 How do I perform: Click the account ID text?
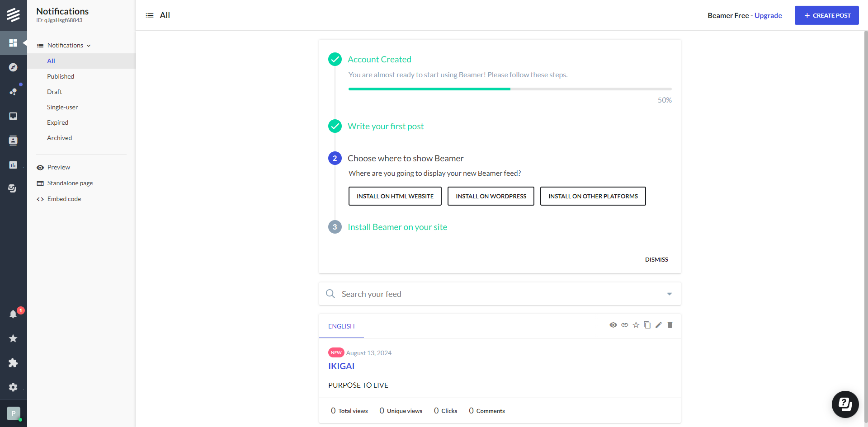coord(59,20)
